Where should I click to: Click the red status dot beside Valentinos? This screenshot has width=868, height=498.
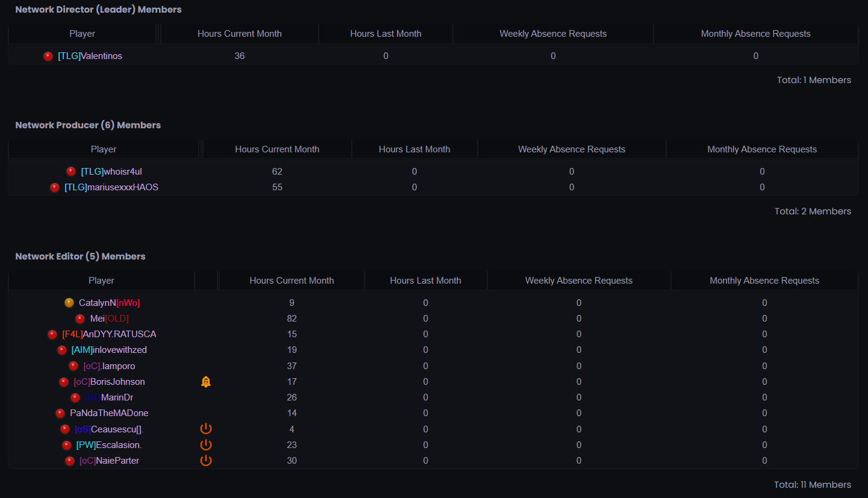48,56
